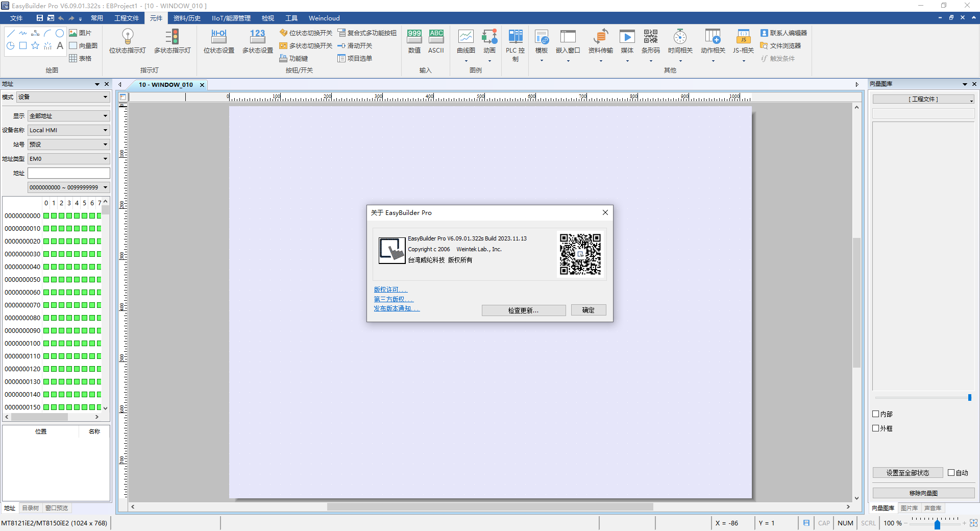Open the station number 预设 dropdown

[x=69, y=144]
